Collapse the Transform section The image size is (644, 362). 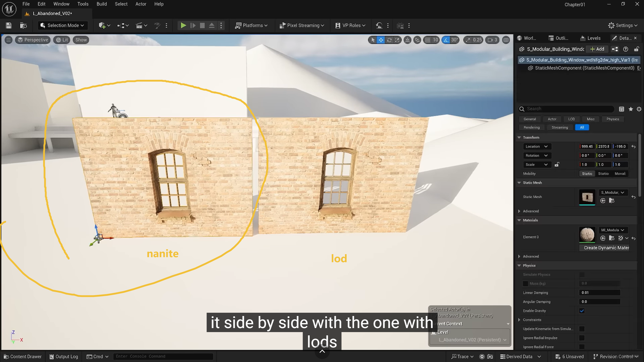coord(519,137)
